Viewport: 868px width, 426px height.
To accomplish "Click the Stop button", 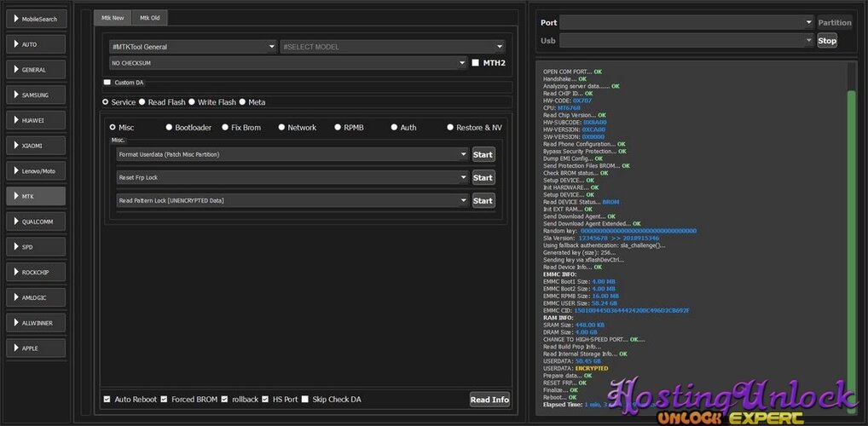I will point(827,40).
